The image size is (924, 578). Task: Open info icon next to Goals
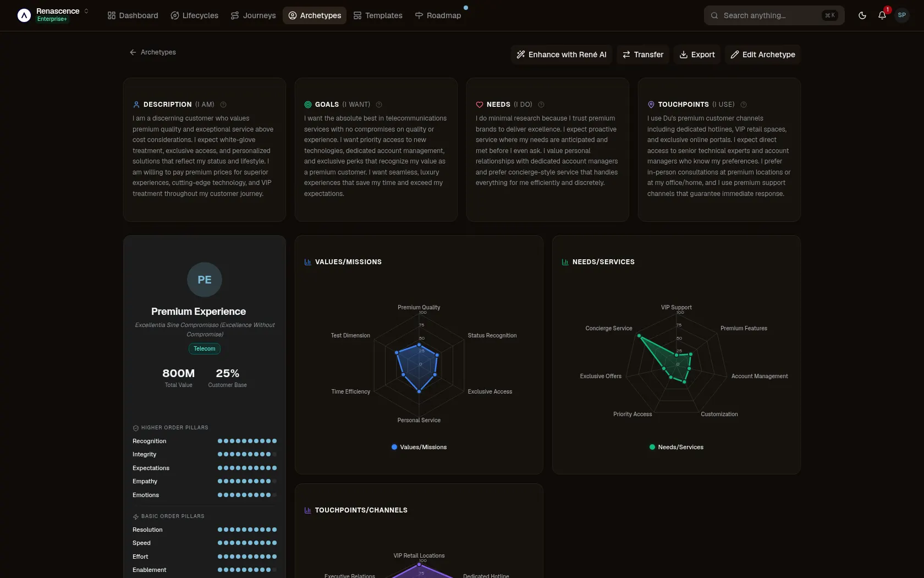tap(379, 105)
